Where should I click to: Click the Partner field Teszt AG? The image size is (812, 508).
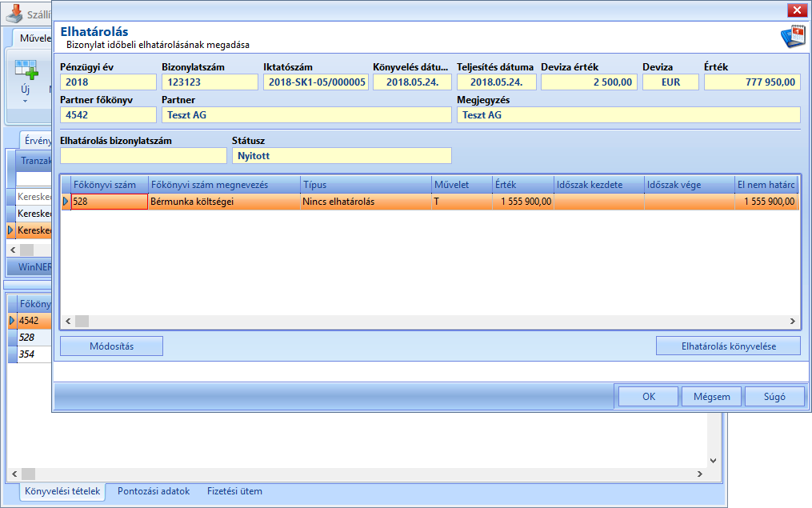pos(306,115)
